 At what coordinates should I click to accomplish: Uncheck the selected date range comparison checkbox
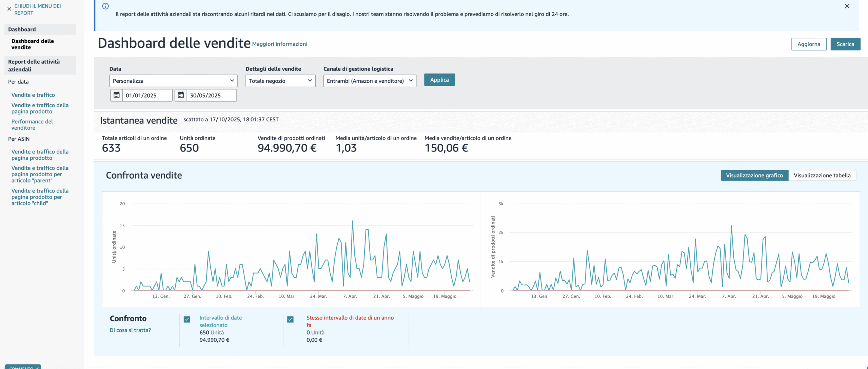coord(187,319)
